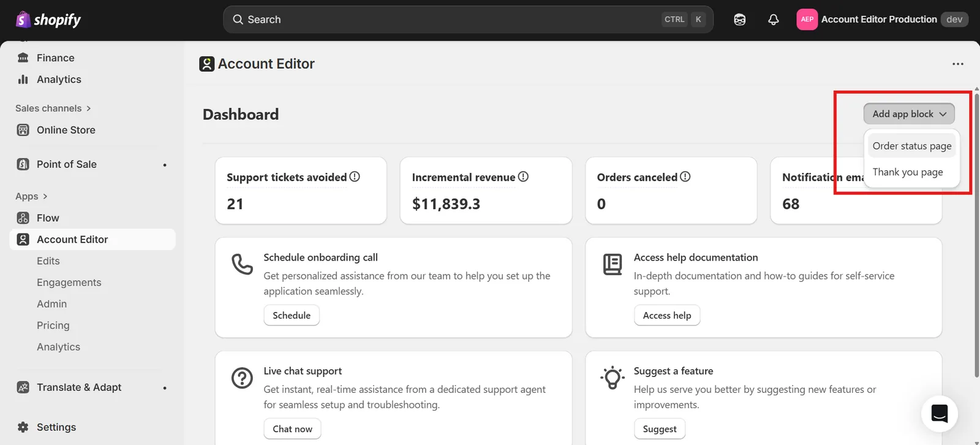The width and height of the screenshot is (980, 445).
Task: Click the Account Editor sidebar icon
Action: click(23, 240)
